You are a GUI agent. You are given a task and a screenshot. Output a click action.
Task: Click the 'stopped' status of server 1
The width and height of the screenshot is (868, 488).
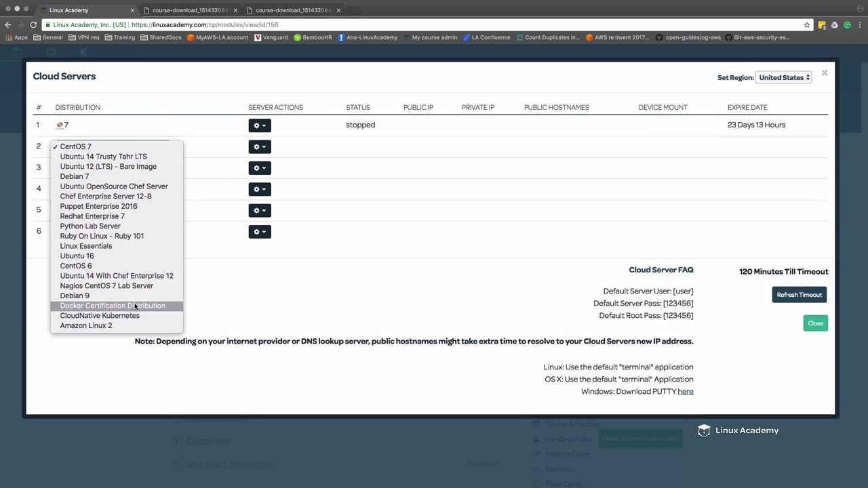pos(360,125)
